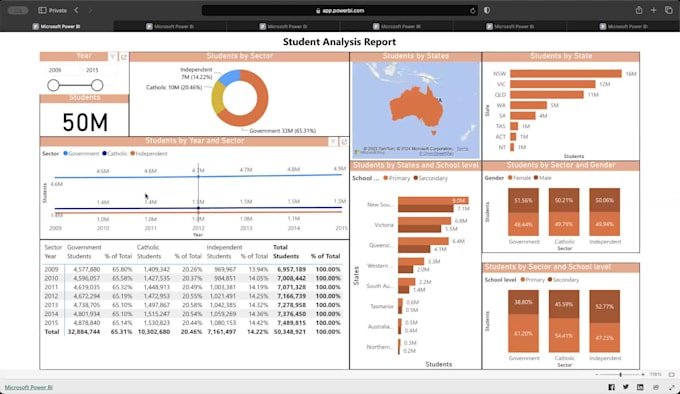Show the tab overview icon

coord(669,10)
